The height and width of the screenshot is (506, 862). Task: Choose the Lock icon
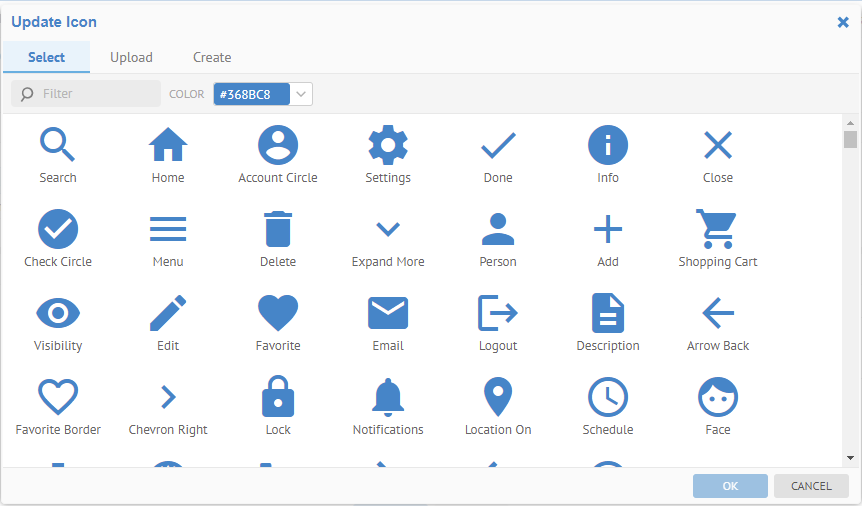[278, 398]
